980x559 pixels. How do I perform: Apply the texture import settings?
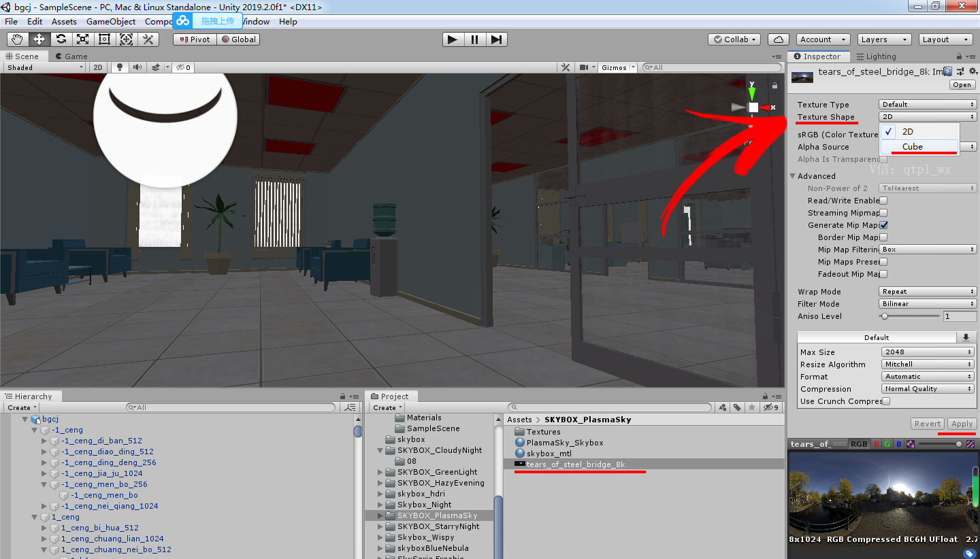tap(962, 424)
